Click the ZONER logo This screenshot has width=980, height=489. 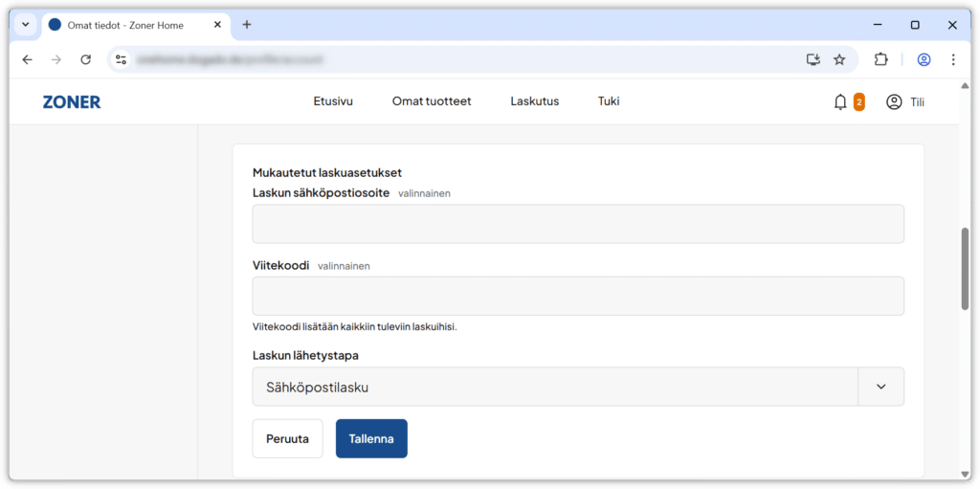(72, 101)
